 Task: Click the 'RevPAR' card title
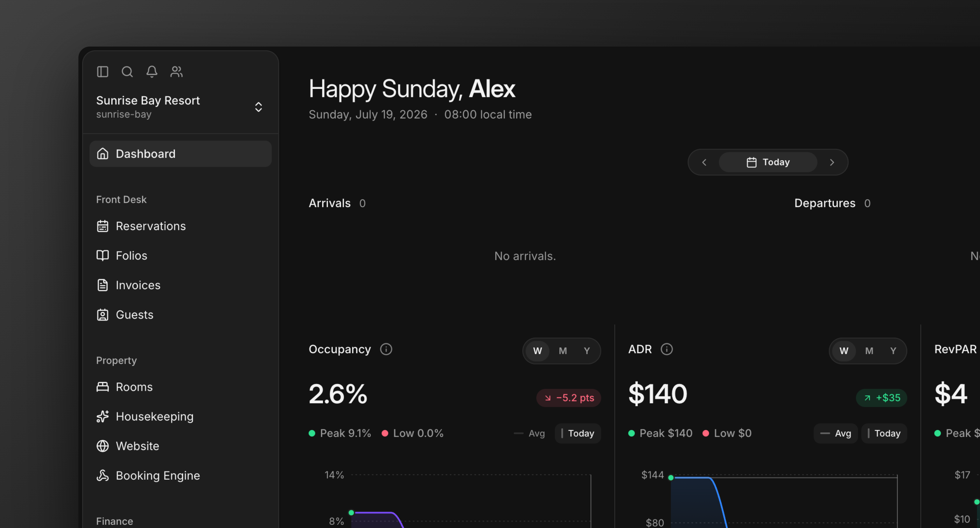point(955,349)
